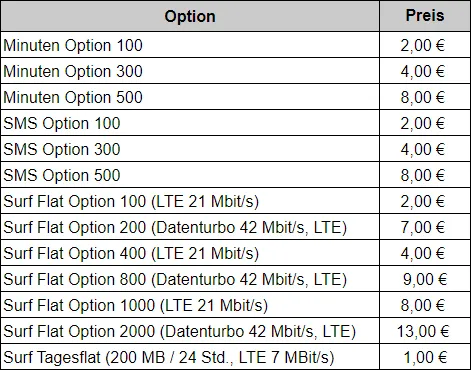The width and height of the screenshot is (471, 370).
Task: Select Surf Flat Option 400 cell
Action: click(x=190, y=253)
